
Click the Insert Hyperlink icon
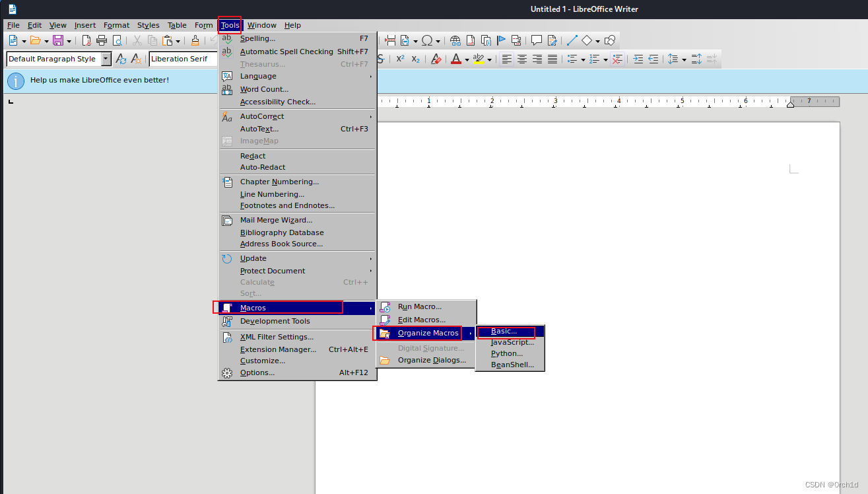pos(455,41)
